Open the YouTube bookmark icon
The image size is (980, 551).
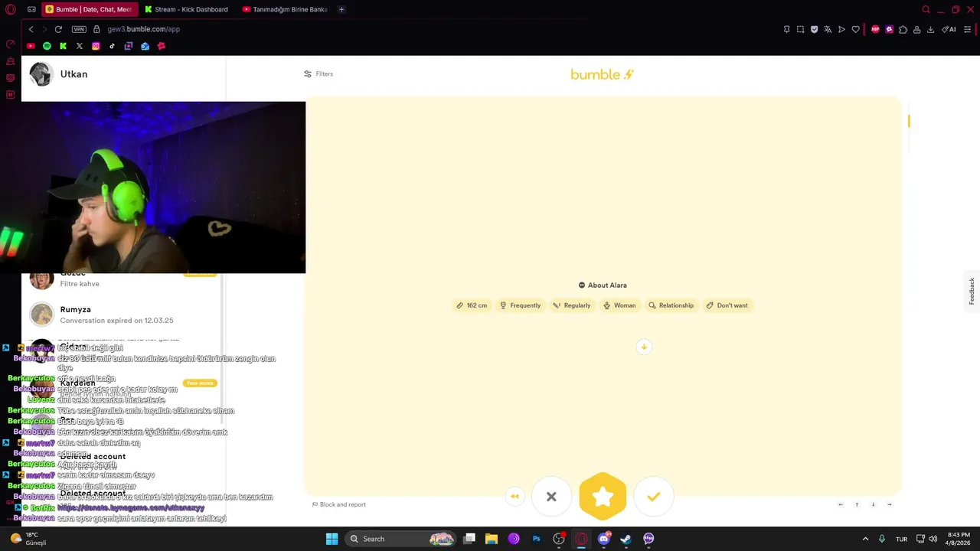31,46
